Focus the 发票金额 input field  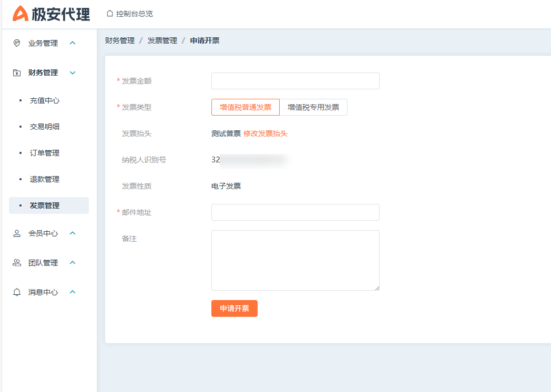(x=295, y=81)
